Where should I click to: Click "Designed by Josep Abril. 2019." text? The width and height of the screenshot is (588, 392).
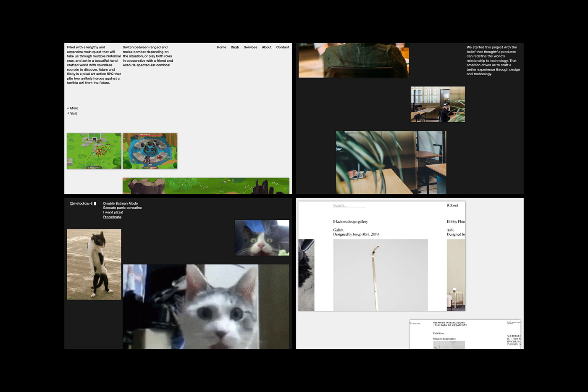pyautogui.click(x=356, y=234)
